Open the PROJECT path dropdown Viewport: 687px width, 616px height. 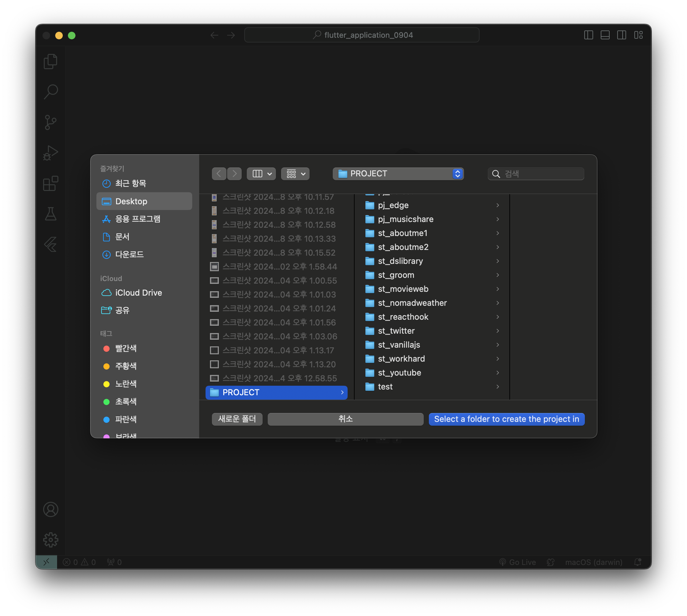click(398, 174)
